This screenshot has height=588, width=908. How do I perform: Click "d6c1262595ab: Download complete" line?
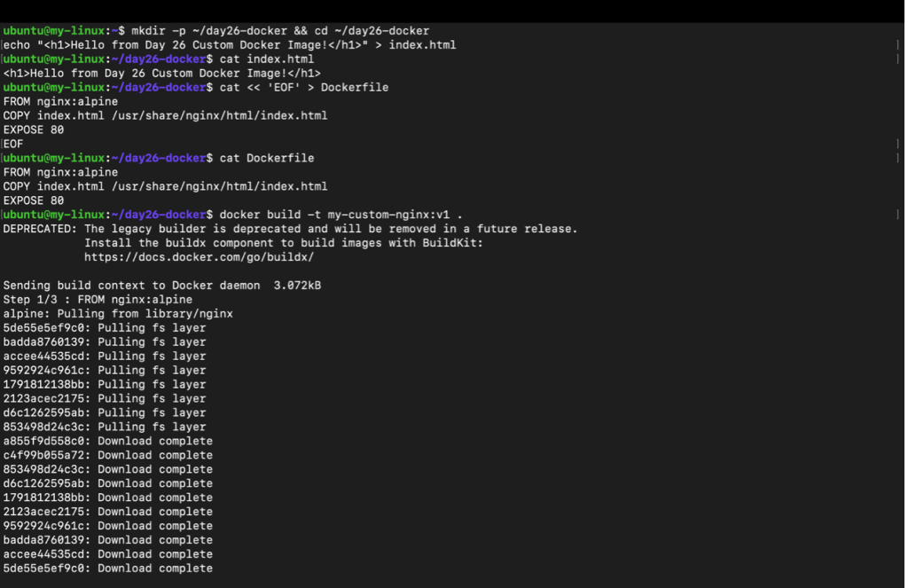pyautogui.click(x=108, y=483)
